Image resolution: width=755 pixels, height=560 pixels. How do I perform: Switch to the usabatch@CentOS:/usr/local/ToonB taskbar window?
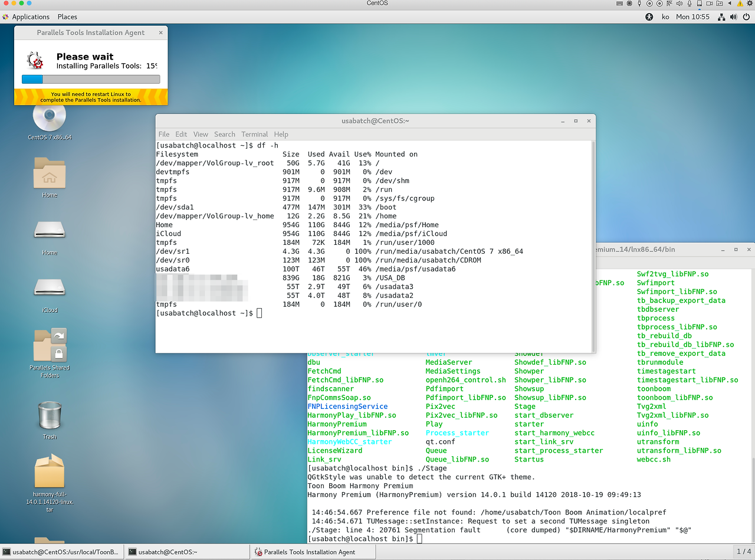pyautogui.click(x=61, y=551)
